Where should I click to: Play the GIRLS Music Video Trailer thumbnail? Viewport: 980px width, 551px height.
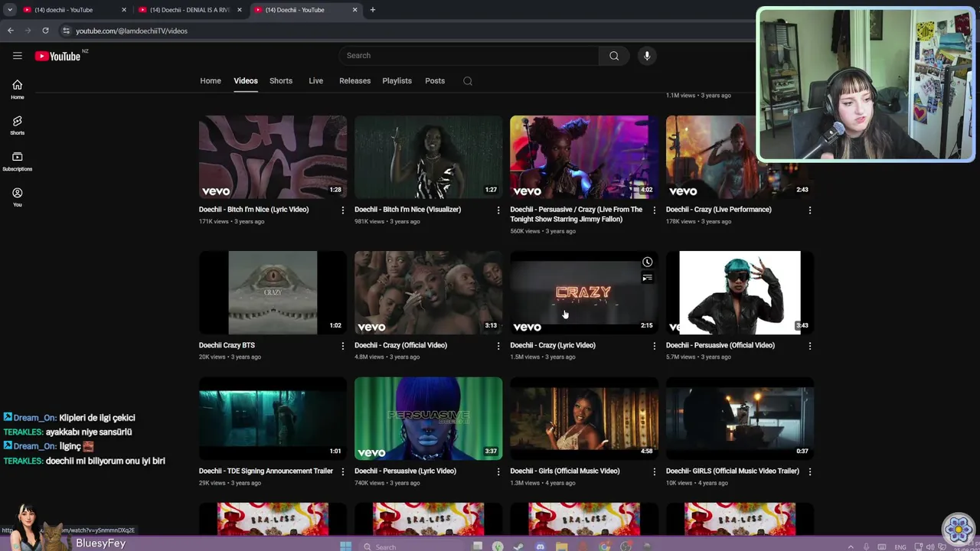[x=740, y=419]
